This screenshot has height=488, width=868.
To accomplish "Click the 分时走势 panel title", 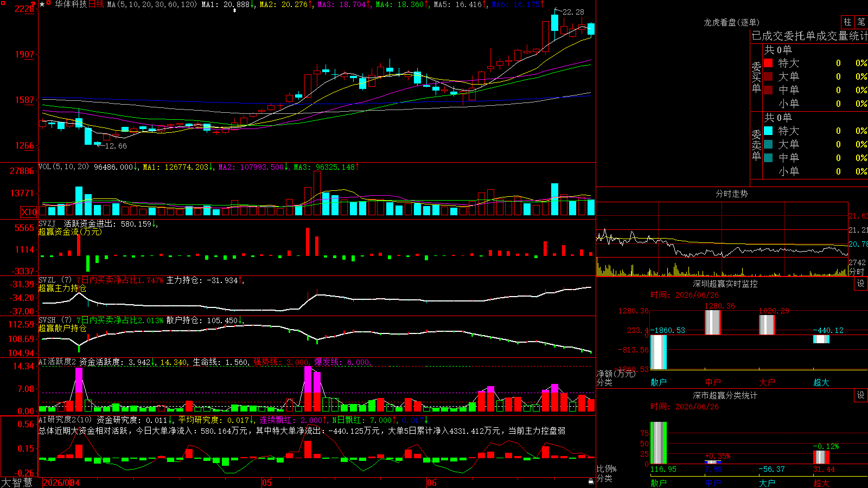I will [732, 194].
